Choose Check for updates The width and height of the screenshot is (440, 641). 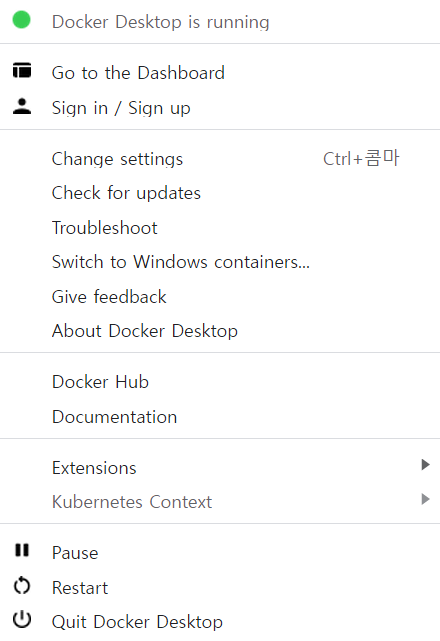click(x=220, y=193)
